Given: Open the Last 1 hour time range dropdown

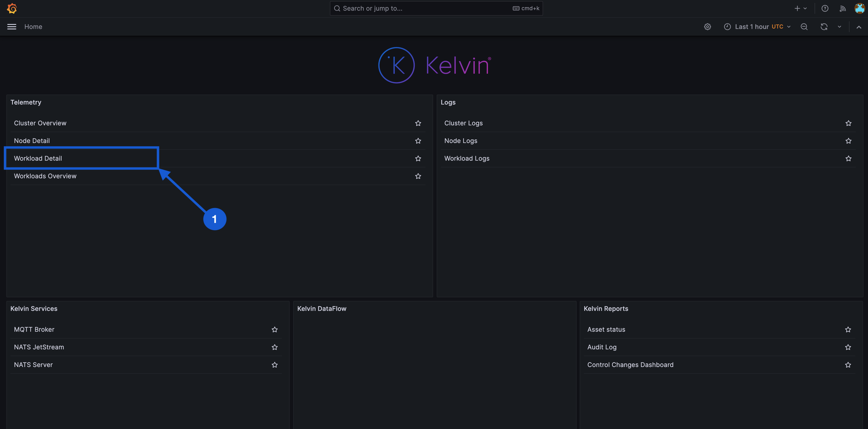Looking at the screenshot, I should pos(757,27).
